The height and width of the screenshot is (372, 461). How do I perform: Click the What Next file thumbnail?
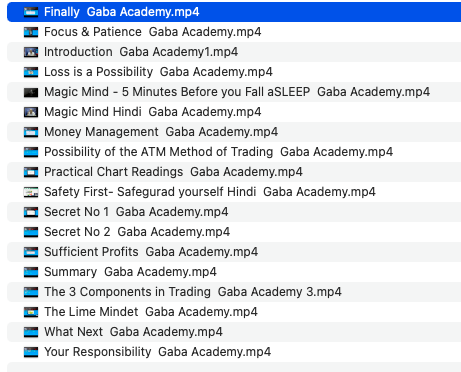31,332
